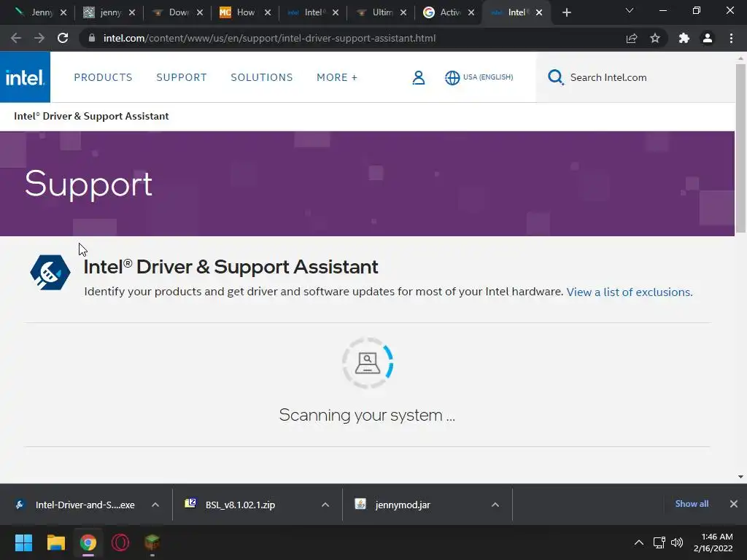View site info via the padlock icon
The height and width of the screenshot is (560, 747).
(x=92, y=38)
